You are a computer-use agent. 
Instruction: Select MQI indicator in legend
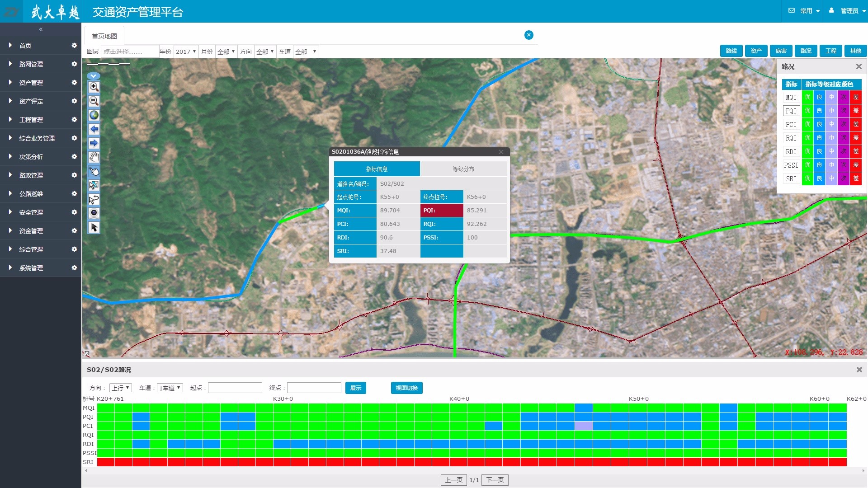pyautogui.click(x=791, y=97)
